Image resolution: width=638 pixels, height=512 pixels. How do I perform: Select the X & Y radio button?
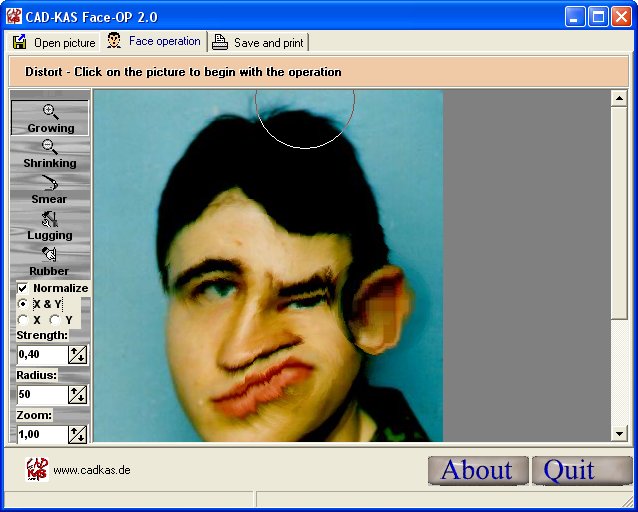coord(24,304)
